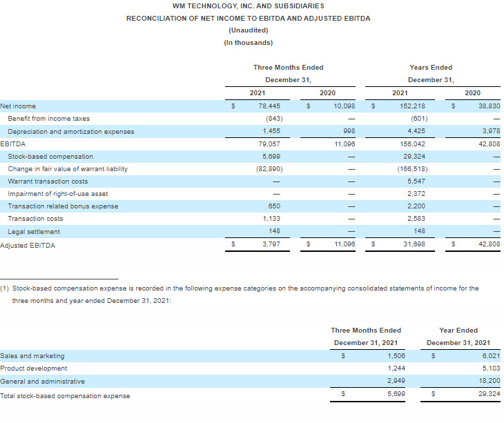Click the Net income row label
Screen dimensions: 504x423
(18, 106)
